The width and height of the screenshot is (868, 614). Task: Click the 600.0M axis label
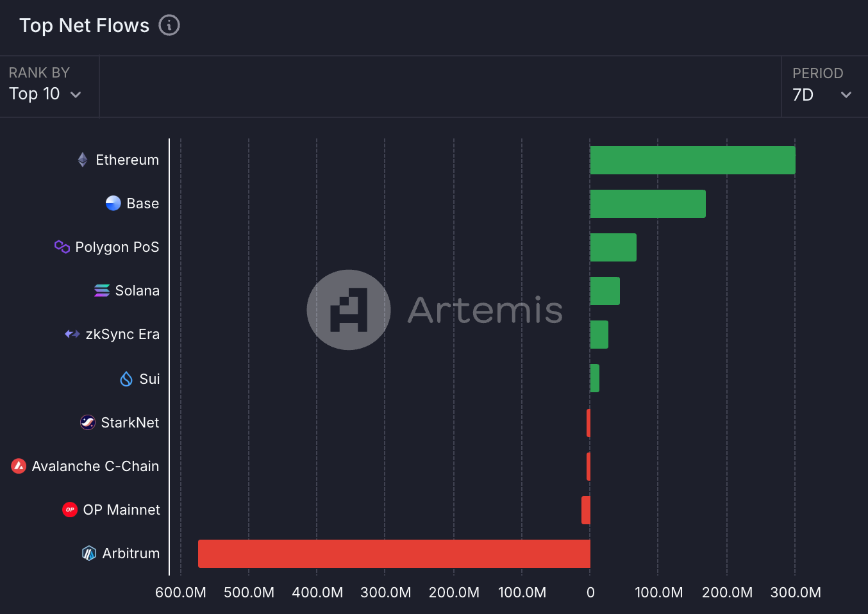point(181,592)
